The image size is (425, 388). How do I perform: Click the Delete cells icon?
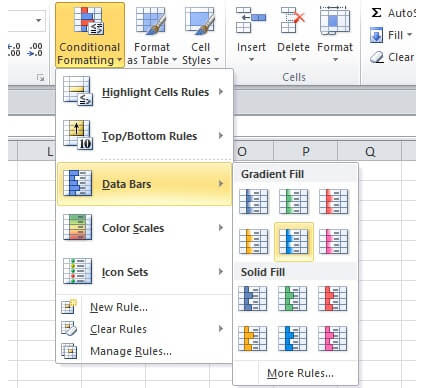293,21
